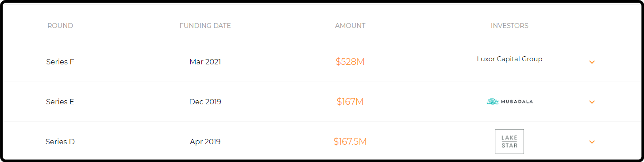Click the AMOUNT column header
644x162 pixels.
click(x=350, y=26)
